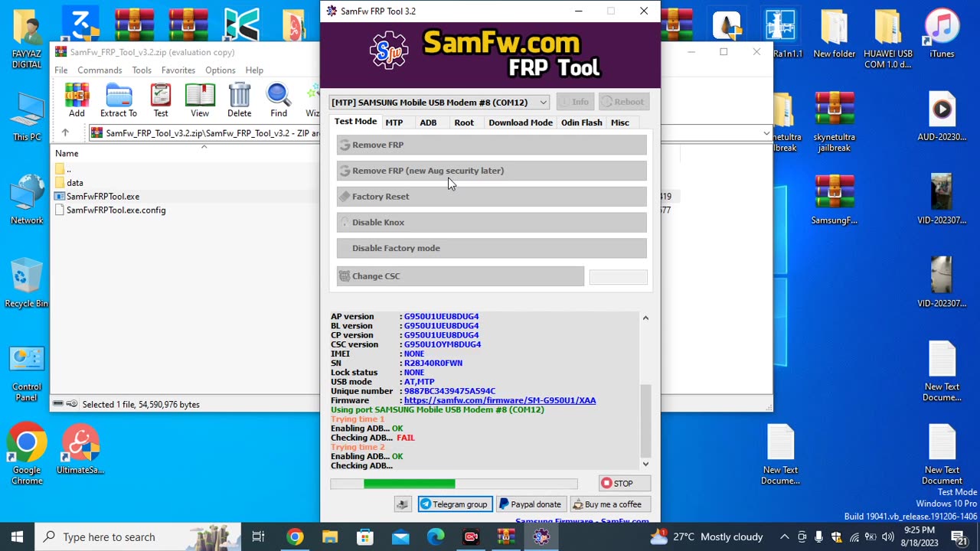Open the samfw.com firmware link
The height and width of the screenshot is (551, 980).
click(x=500, y=400)
